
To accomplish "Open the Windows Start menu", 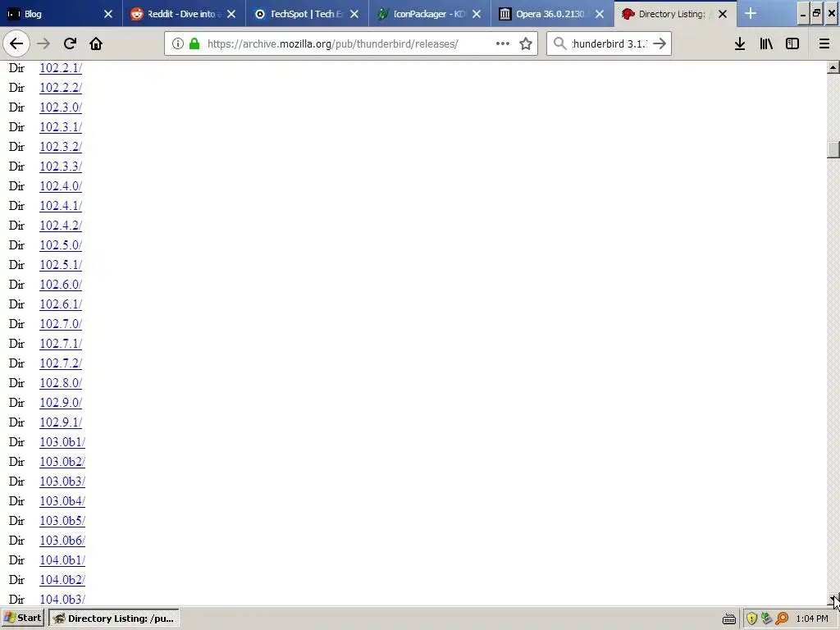I will [x=23, y=619].
